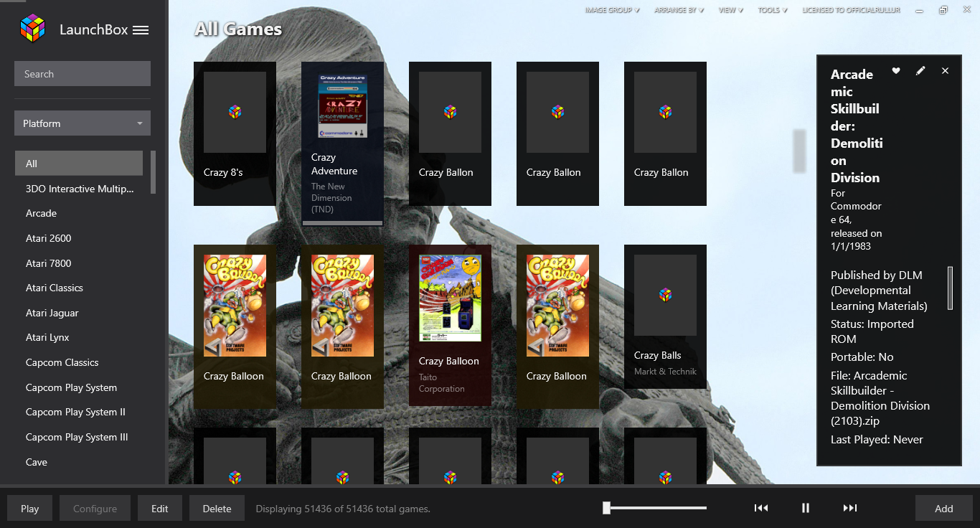
Task: Click 'Published by DLM' text
Action: 879,291
